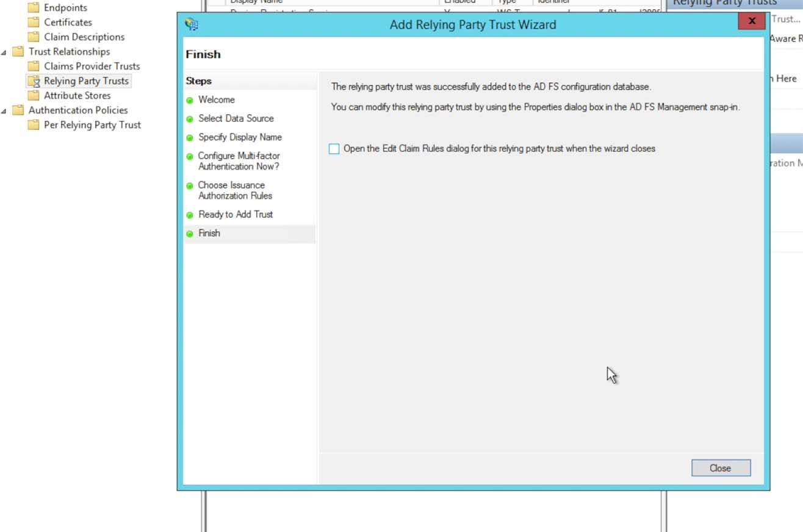Click the Attribute Stores folder icon

pyautogui.click(x=34, y=96)
